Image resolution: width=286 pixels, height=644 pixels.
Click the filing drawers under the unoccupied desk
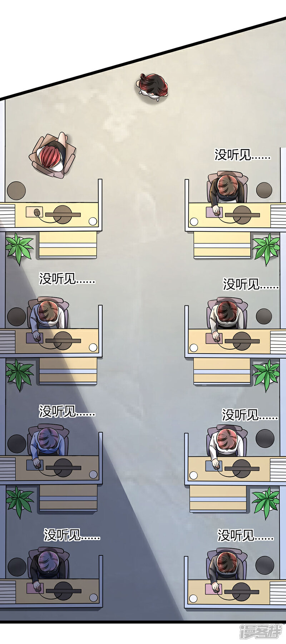[68, 245]
